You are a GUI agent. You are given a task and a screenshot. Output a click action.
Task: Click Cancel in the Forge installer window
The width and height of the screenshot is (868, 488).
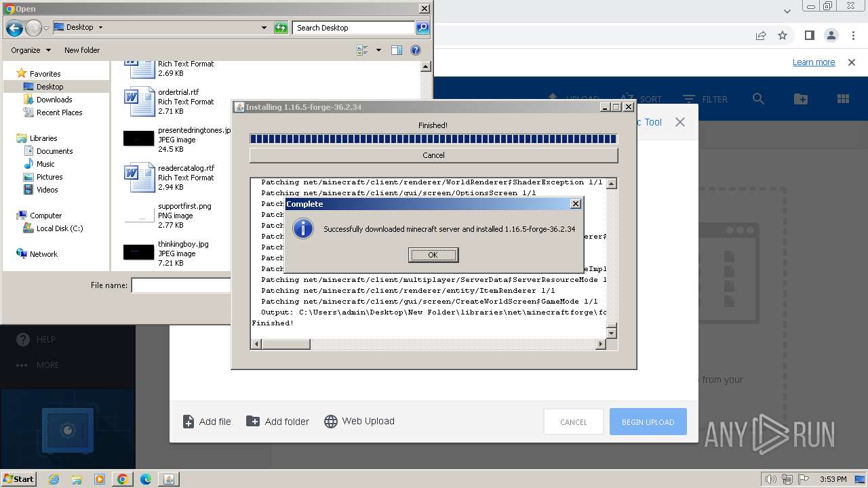(433, 155)
